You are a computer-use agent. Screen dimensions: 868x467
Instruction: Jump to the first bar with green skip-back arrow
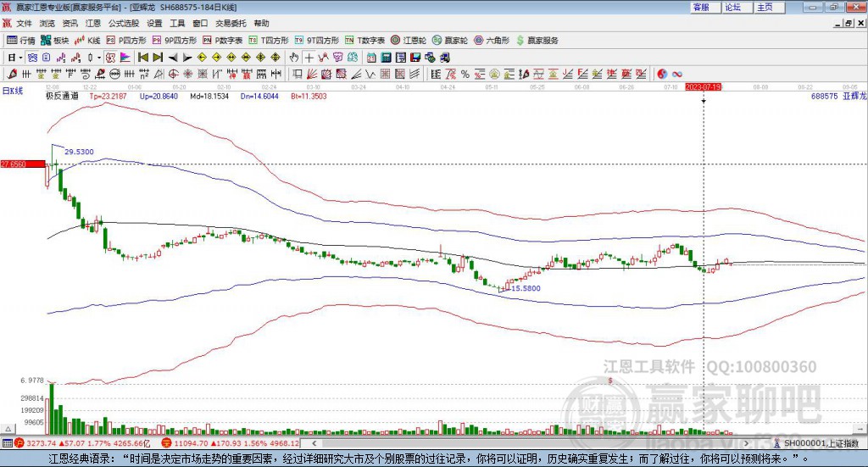click(142, 57)
